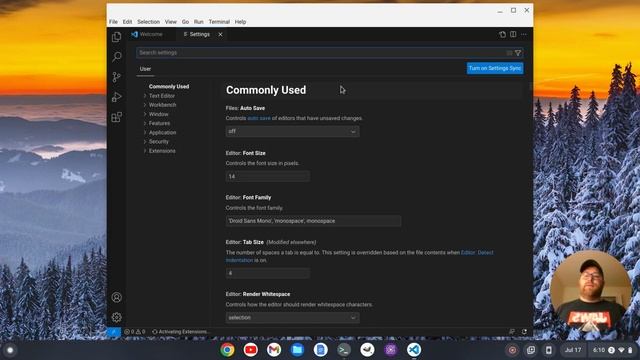This screenshot has height=360, width=640.
Task: Click the Font Family input field
Action: point(313,221)
